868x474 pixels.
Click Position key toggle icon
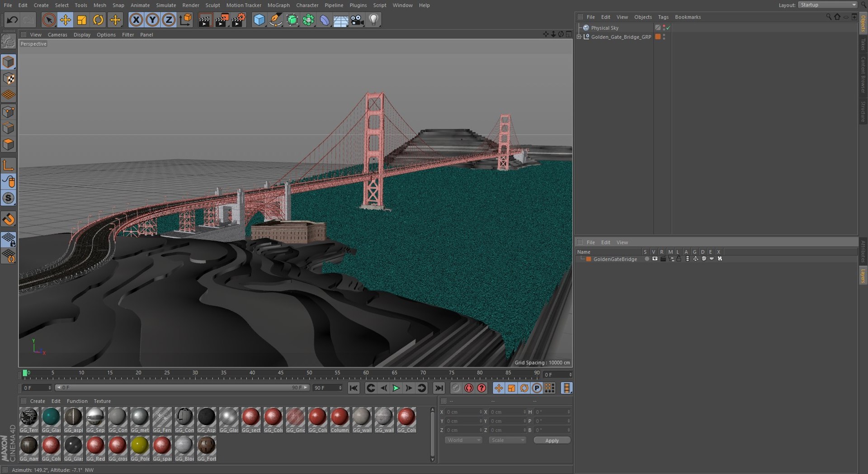(499, 388)
